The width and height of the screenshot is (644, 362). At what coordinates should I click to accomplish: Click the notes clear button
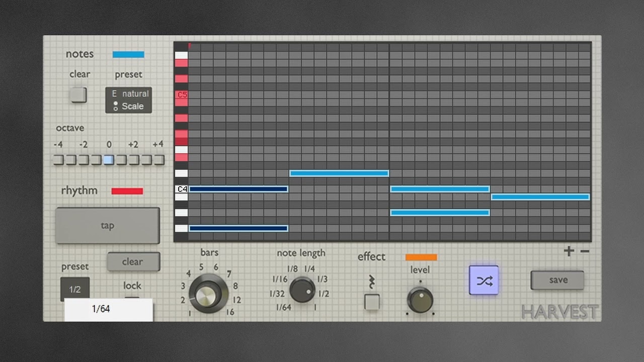[78, 95]
